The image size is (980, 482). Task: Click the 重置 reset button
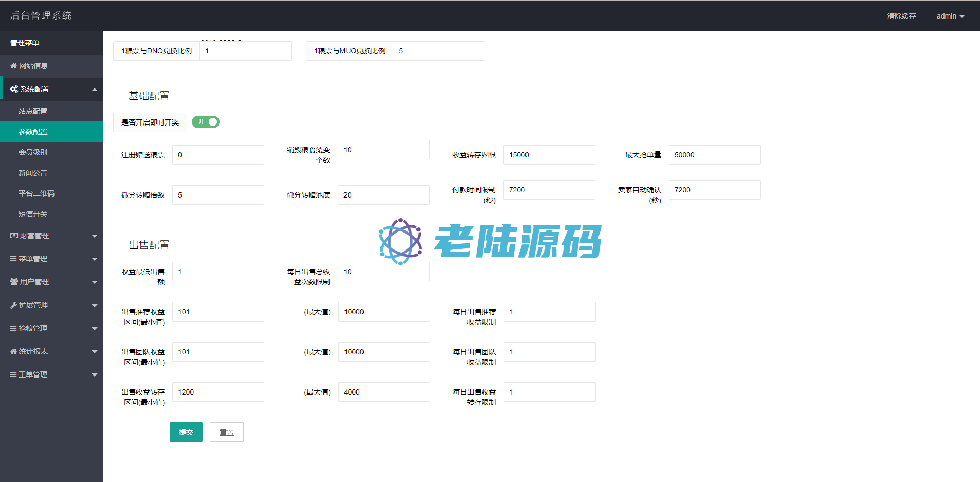coord(226,432)
